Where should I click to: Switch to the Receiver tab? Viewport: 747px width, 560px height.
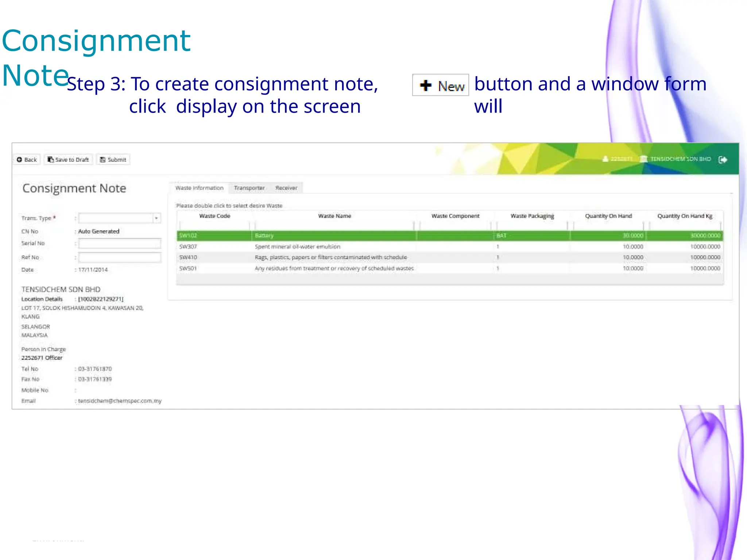click(286, 188)
